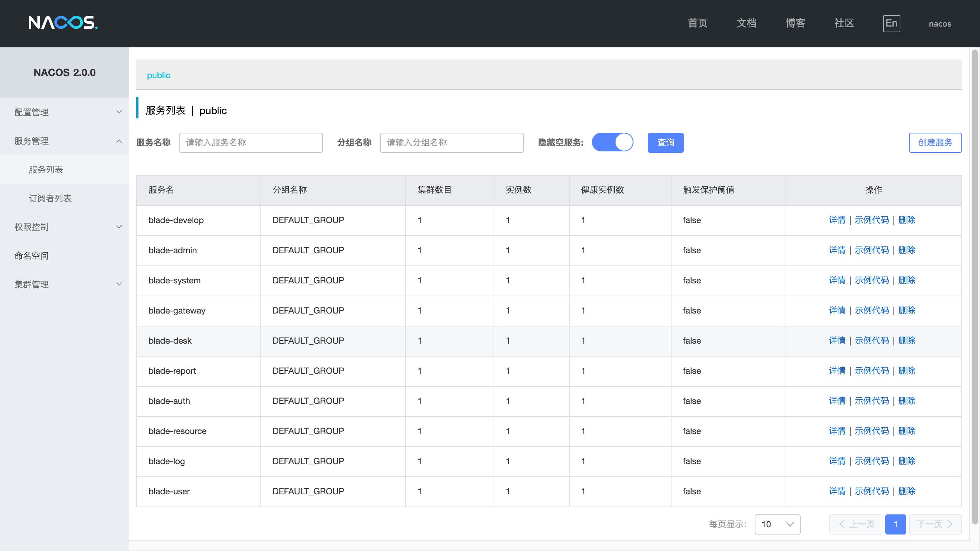Viewport: 980px width, 551px height.
Task: Select the public namespace tab
Action: [x=159, y=75]
